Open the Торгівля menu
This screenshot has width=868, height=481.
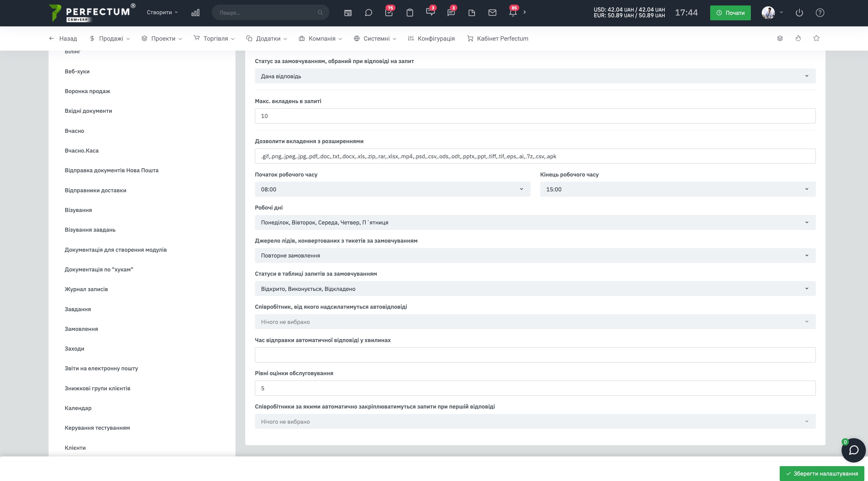214,39
